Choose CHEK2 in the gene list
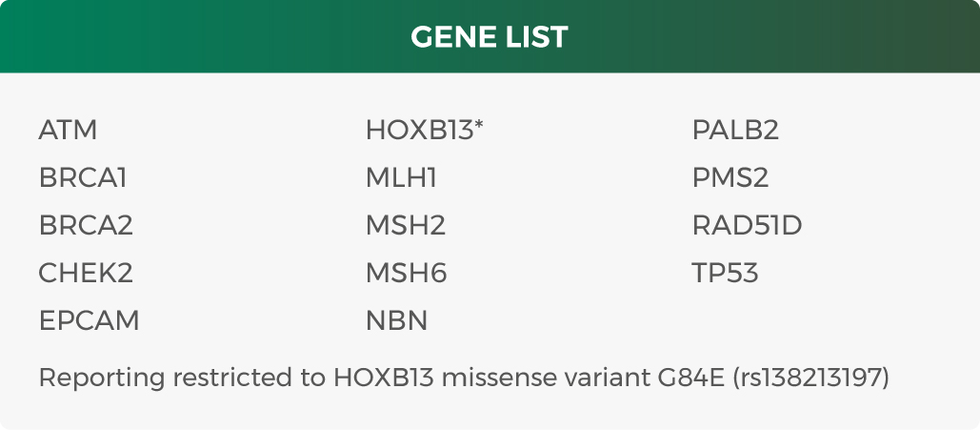The image size is (980, 430). click(86, 273)
